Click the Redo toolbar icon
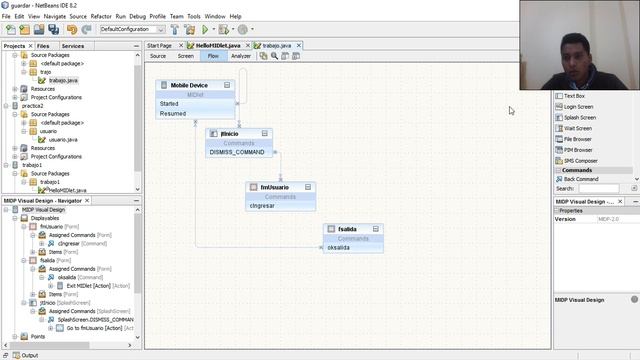 [86, 29]
